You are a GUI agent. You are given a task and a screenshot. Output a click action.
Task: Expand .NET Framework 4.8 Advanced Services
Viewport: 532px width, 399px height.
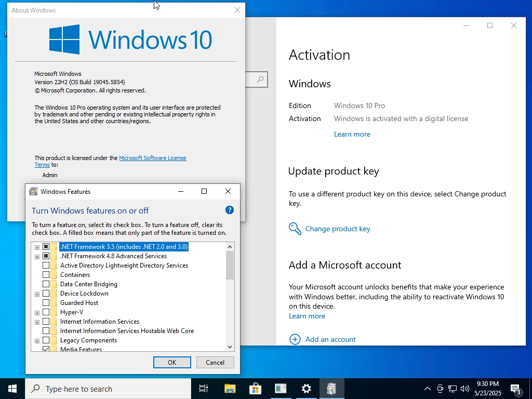coord(37,257)
